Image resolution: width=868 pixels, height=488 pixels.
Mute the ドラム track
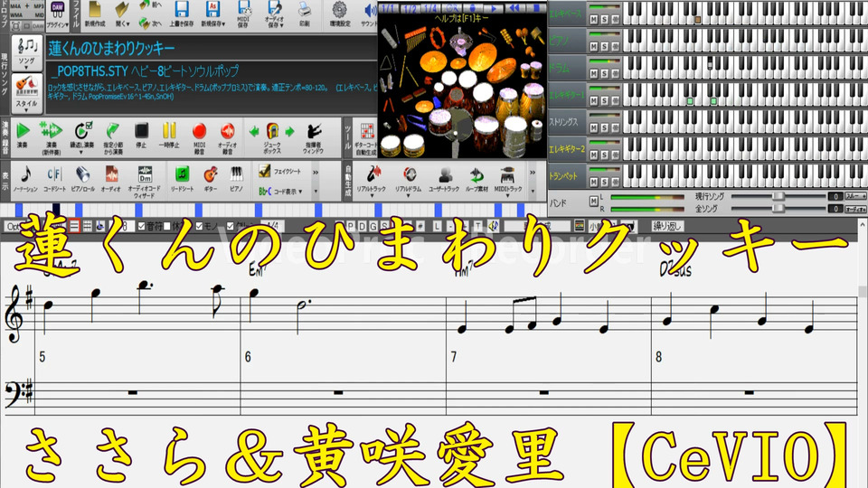(x=593, y=73)
